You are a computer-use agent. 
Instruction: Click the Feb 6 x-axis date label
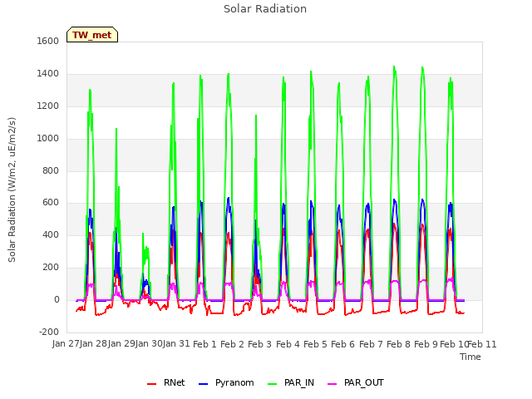(x=343, y=344)
